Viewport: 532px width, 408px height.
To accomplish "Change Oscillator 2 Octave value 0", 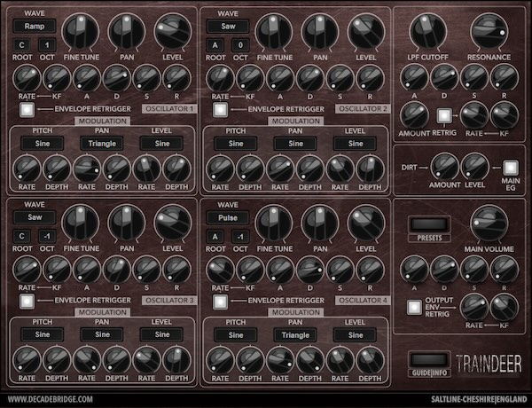I will (240, 45).
